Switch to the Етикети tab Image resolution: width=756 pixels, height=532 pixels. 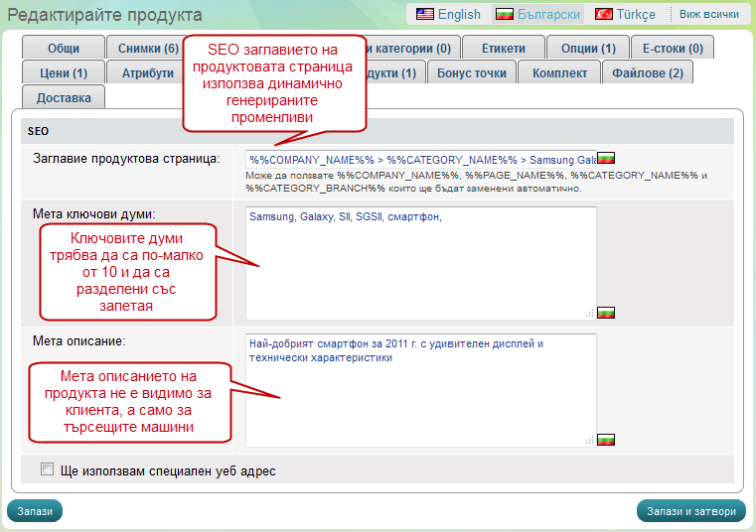coord(503,48)
